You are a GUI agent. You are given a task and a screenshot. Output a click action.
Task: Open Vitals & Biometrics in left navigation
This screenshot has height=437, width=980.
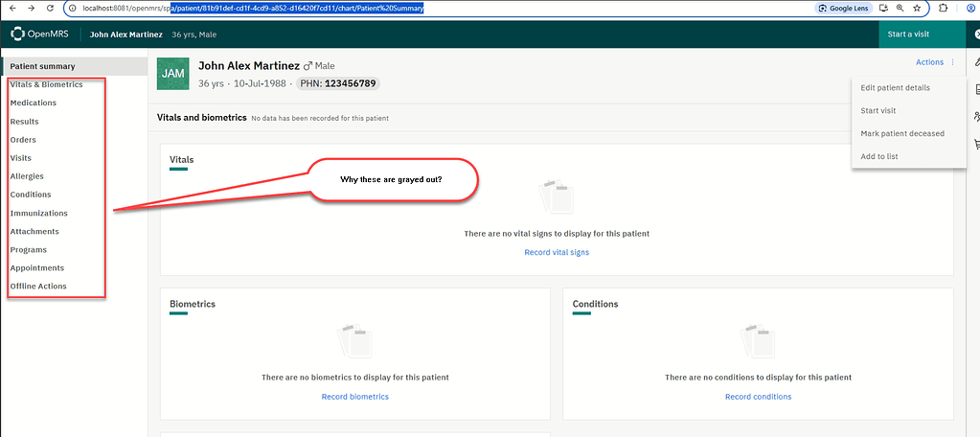46,84
